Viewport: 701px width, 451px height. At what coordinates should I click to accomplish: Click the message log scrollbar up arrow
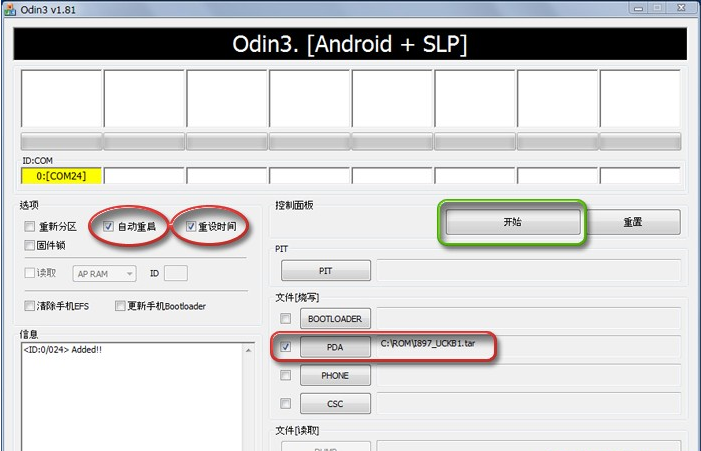coord(249,350)
